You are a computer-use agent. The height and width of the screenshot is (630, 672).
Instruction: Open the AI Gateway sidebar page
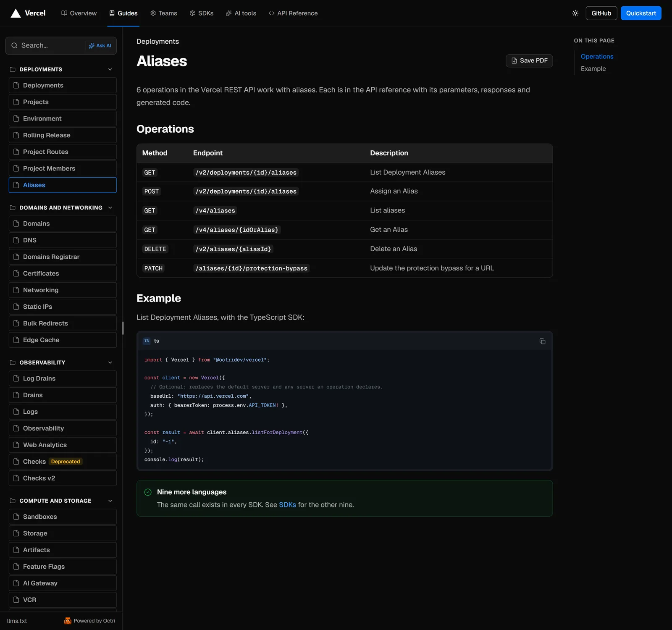[63, 583]
